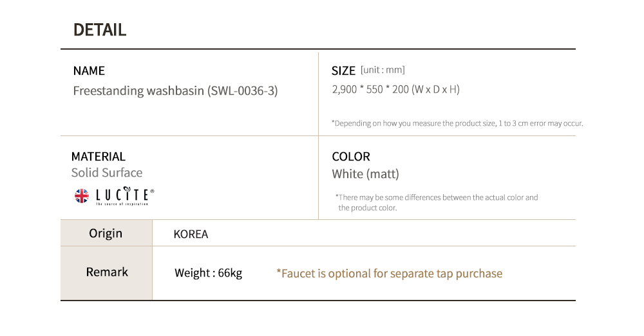Click the unit mm note

tap(383, 70)
